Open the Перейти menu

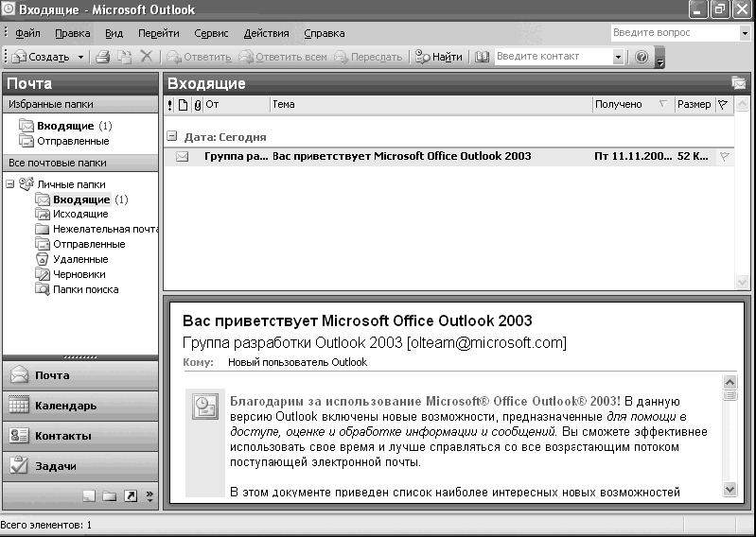click(159, 33)
